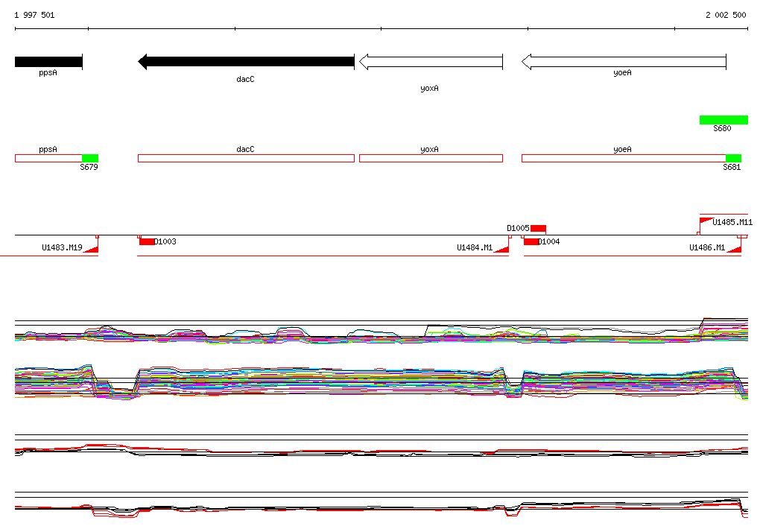Viewport: 763px width, 532px height.
Task: Click the ppsA label under black block
Action: pyautogui.click(x=48, y=72)
